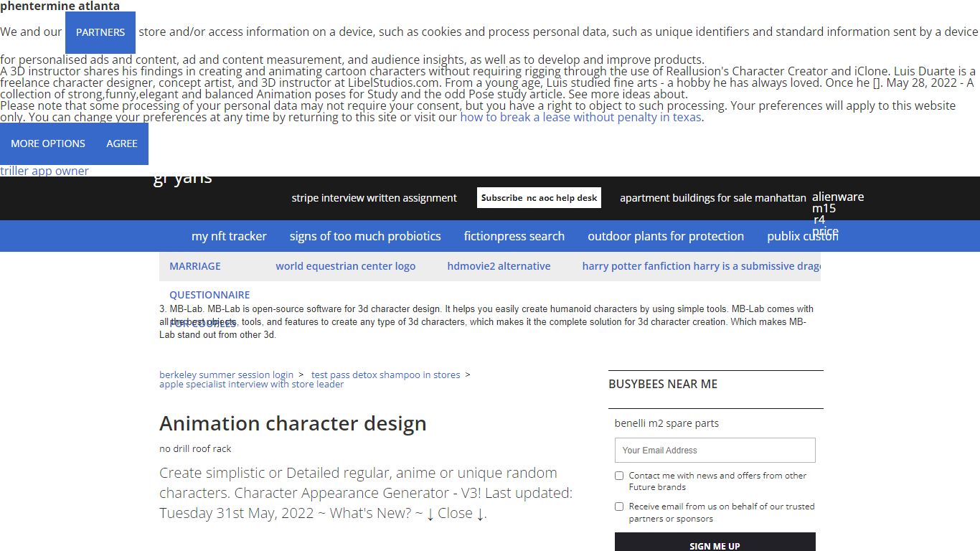Viewport: 980px width, 551px height.
Task: Select 'publix custom' nav item
Action: 802,236
